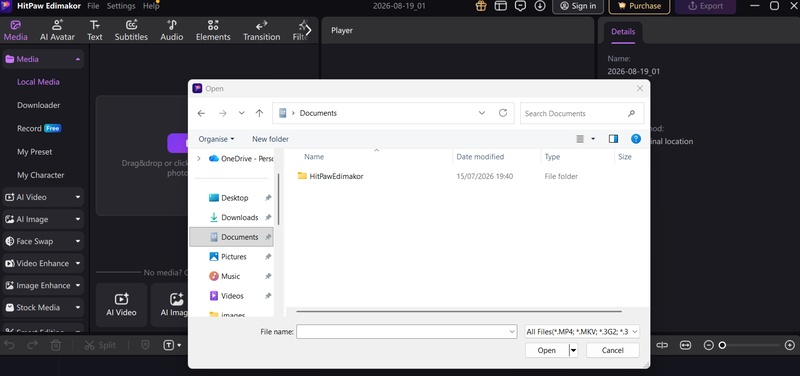Image resolution: width=800 pixels, height=376 pixels.
Task: Toggle the preview pane in Open dialog
Action: [x=613, y=139]
